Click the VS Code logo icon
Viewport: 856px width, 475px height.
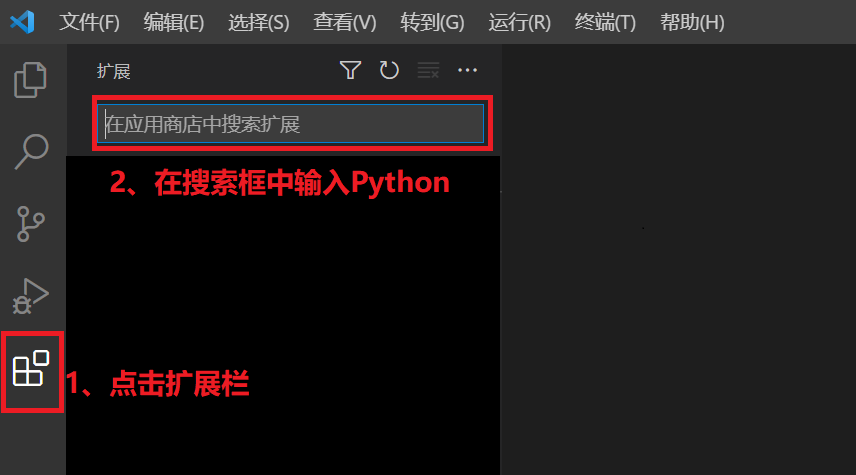click(22, 22)
